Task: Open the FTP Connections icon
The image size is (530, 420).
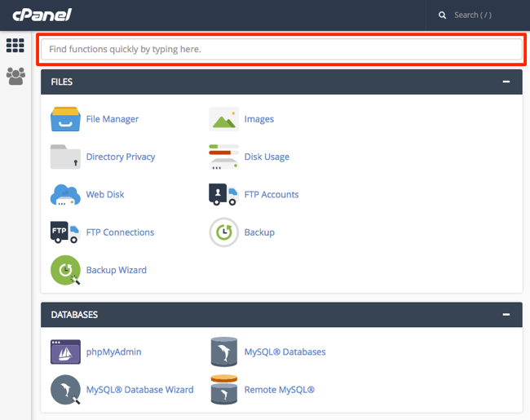Action: click(65, 232)
